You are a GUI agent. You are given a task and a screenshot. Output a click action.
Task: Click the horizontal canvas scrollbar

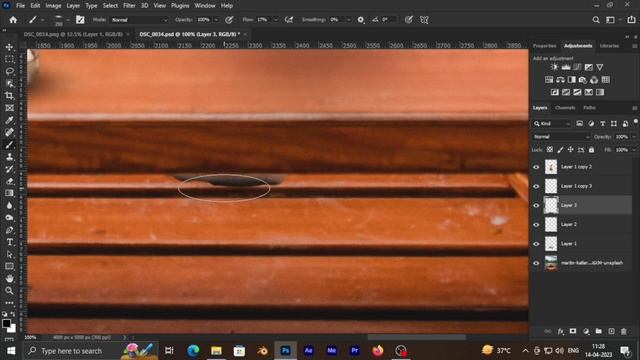(x=416, y=338)
